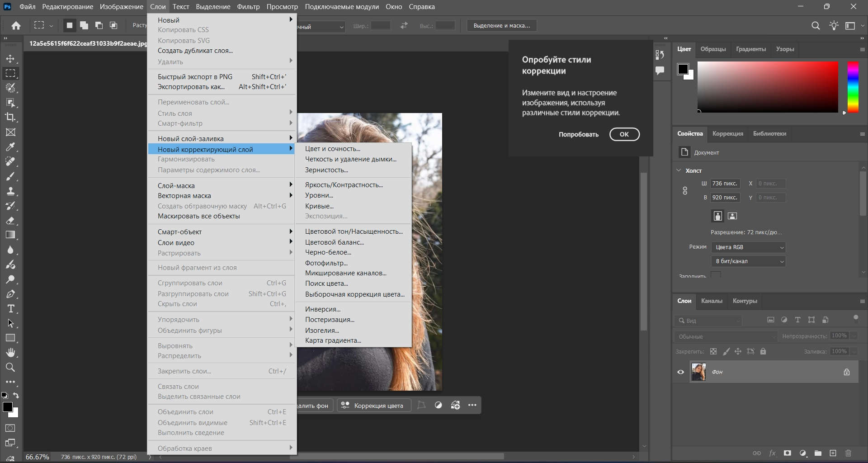Collapse the Холст section

[x=679, y=170]
